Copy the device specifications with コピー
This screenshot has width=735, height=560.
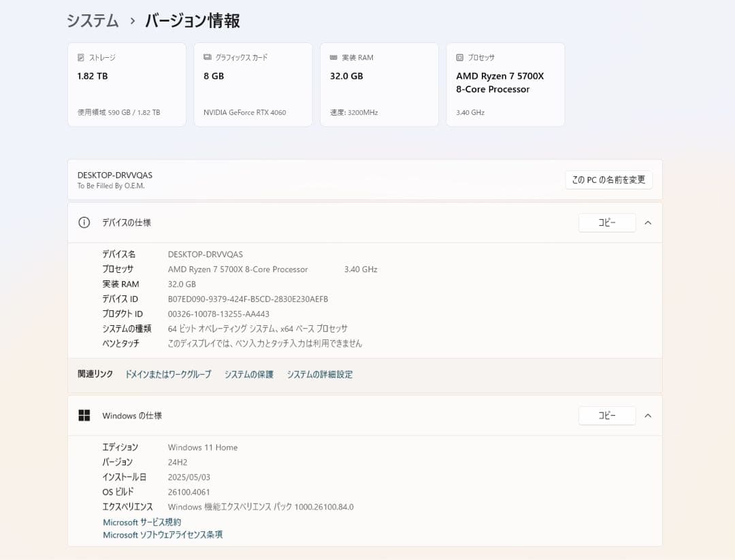[606, 223]
